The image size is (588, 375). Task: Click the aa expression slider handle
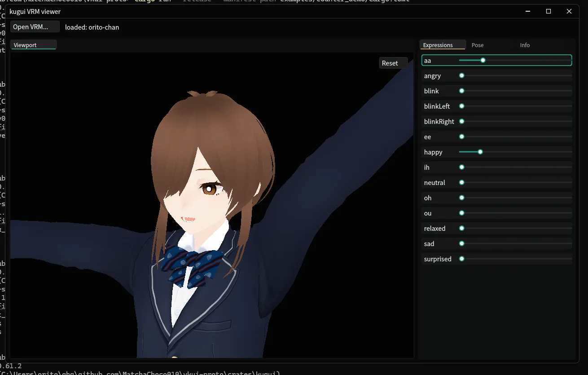[x=483, y=60]
